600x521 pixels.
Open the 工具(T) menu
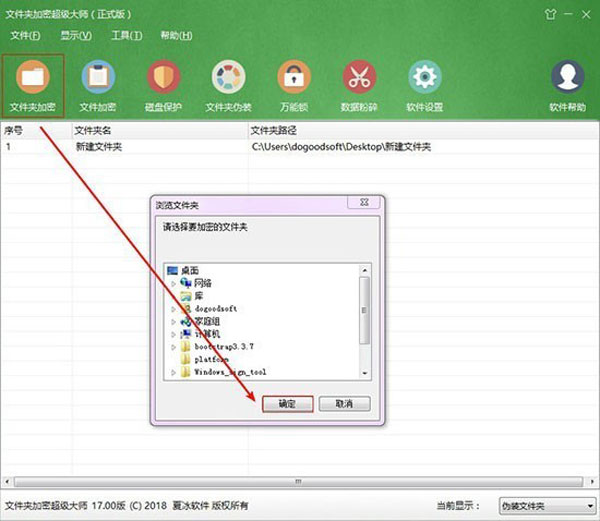point(126,35)
